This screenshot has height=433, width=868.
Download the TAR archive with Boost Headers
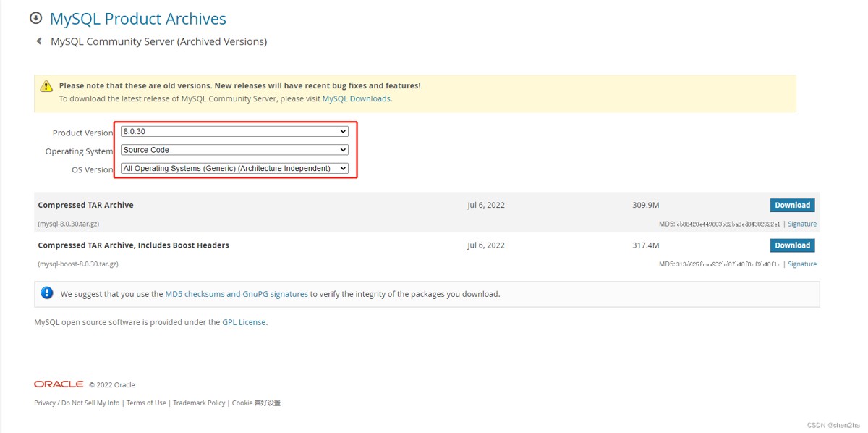(792, 245)
